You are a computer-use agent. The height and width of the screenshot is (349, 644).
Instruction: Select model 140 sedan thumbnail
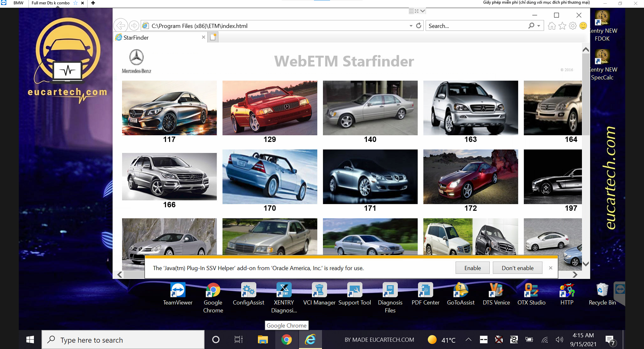pos(370,108)
